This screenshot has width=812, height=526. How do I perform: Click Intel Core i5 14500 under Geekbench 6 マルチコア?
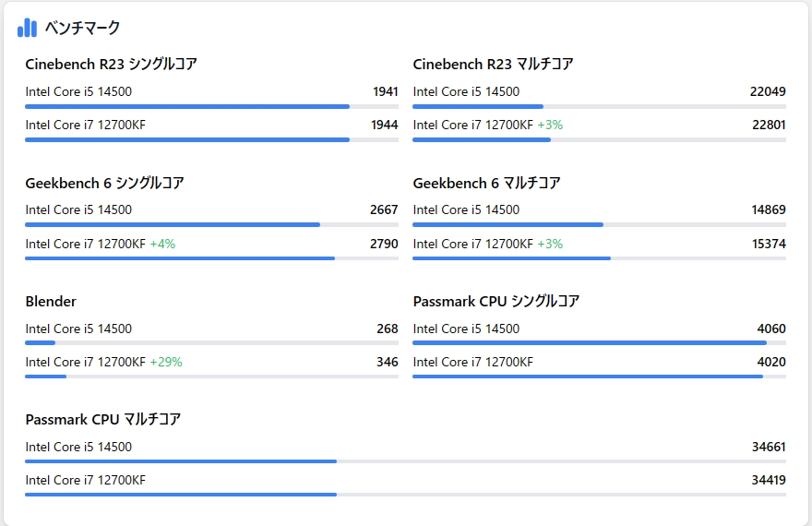tap(466, 209)
